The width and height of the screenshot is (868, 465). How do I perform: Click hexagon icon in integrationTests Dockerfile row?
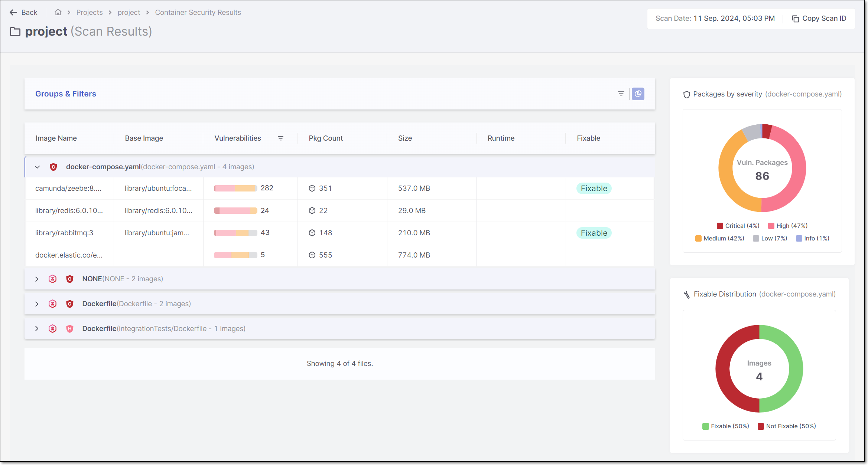(x=53, y=329)
